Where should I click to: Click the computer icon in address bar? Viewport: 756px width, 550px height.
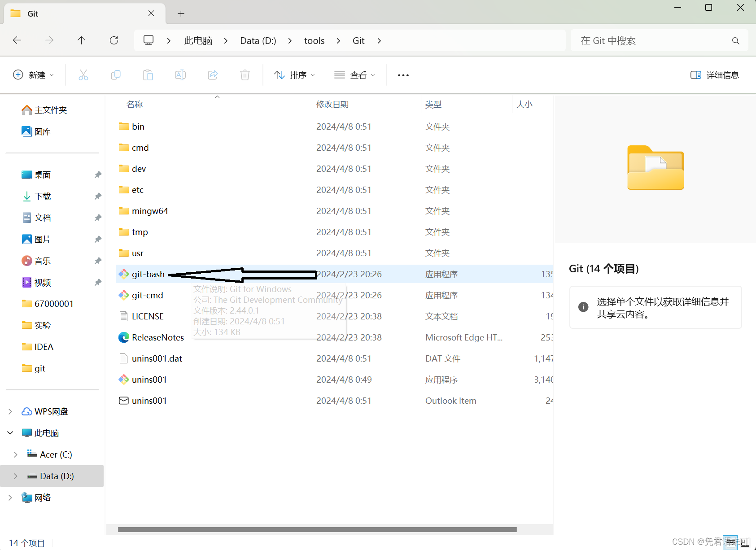pyautogui.click(x=149, y=40)
